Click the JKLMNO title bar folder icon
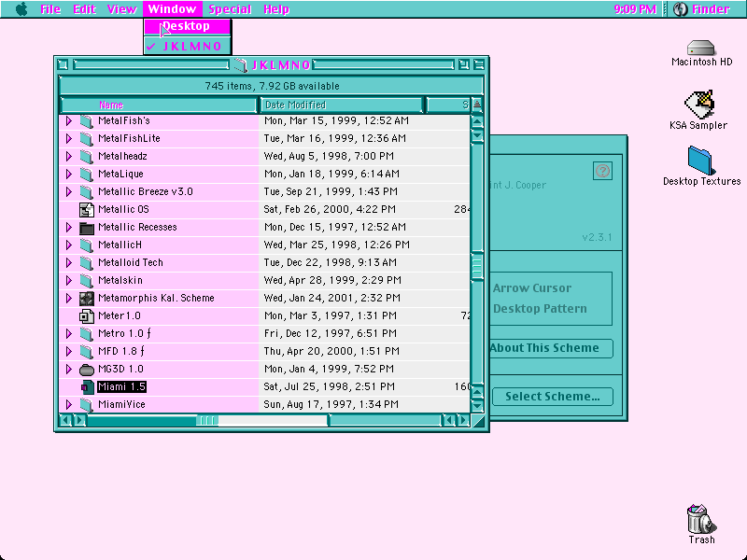This screenshot has height=560, width=747. [x=241, y=64]
